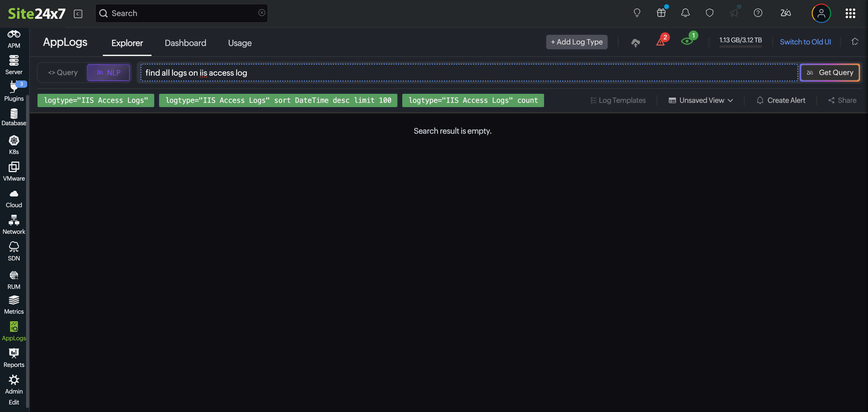Open Log Templates
This screenshot has width=868, height=412.
618,100
